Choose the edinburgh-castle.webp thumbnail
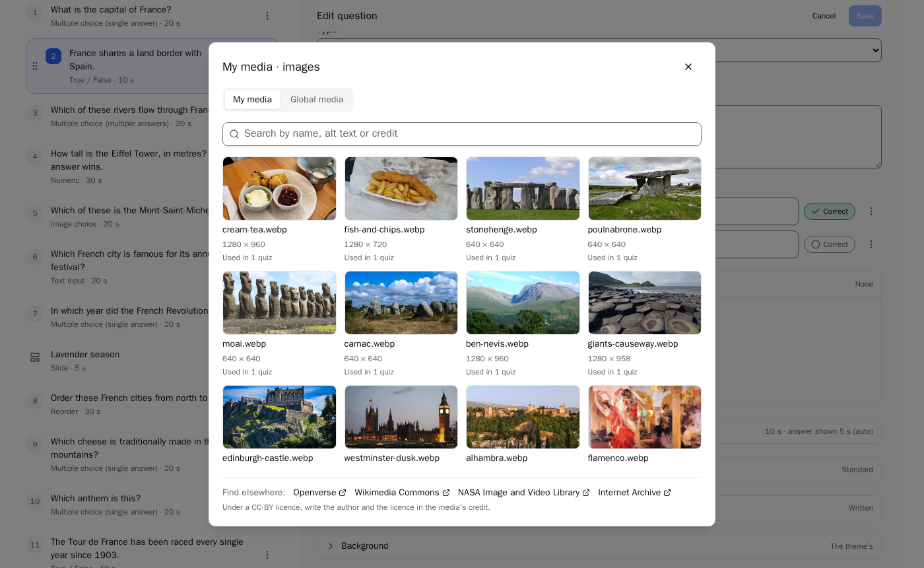924x568 pixels. coord(279,417)
